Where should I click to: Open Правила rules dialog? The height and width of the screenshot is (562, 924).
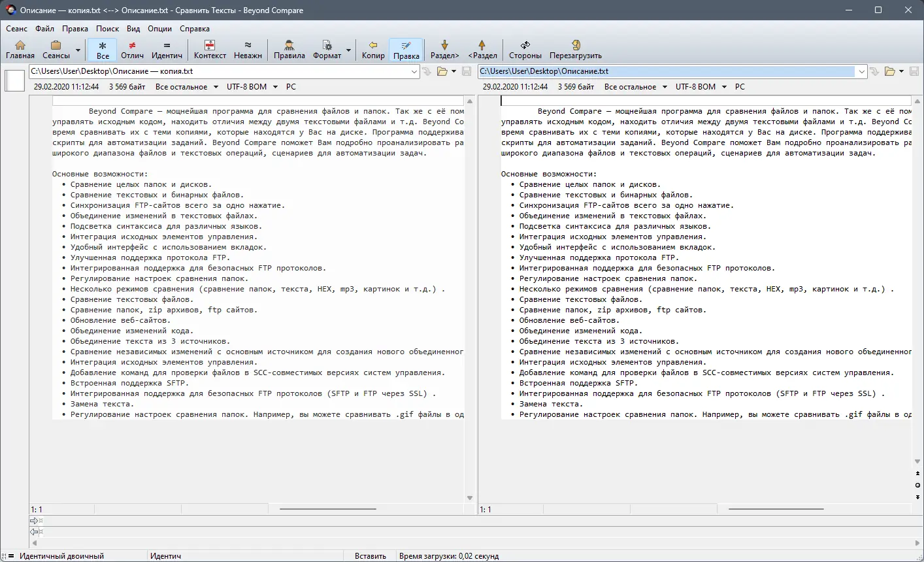[x=289, y=50]
